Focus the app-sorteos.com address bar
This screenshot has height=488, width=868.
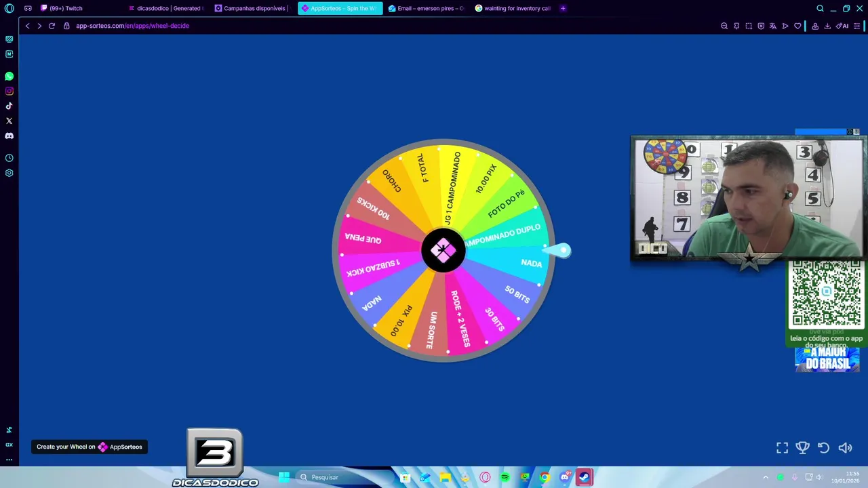coord(132,26)
